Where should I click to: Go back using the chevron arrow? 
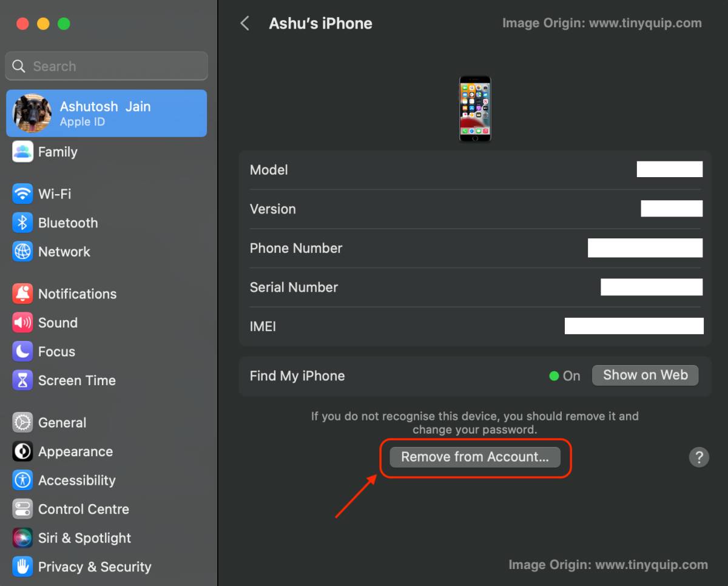tap(245, 24)
